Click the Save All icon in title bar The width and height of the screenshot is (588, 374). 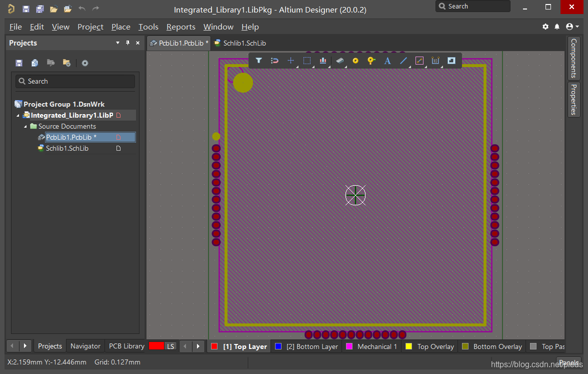click(x=40, y=9)
